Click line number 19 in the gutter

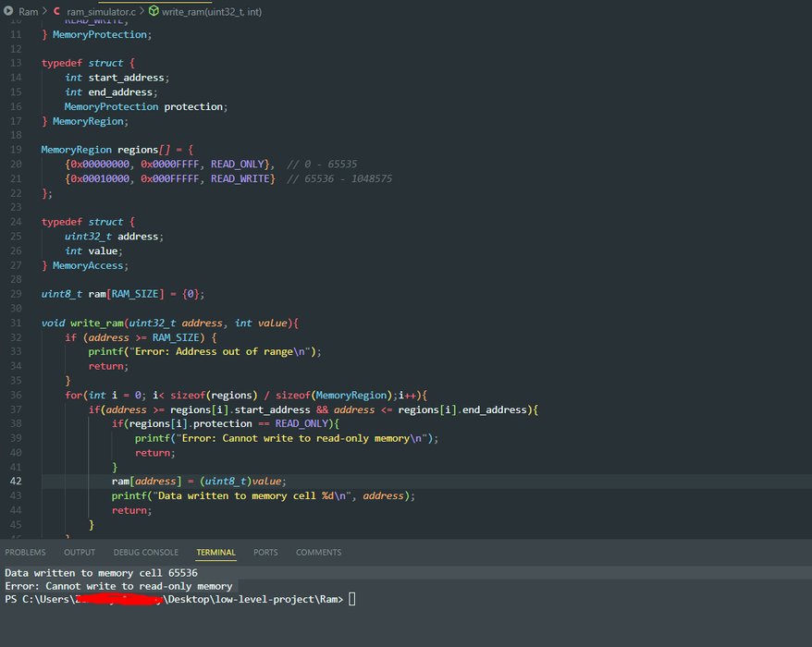point(17,150)
